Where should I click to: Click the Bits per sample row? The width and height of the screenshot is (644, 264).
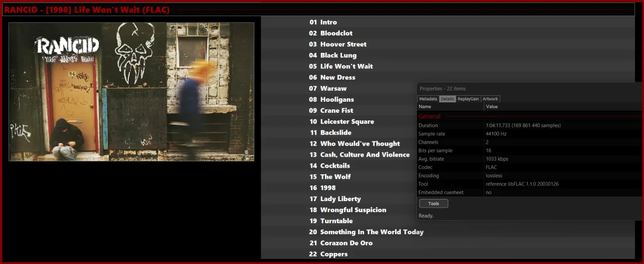[530, 151]
